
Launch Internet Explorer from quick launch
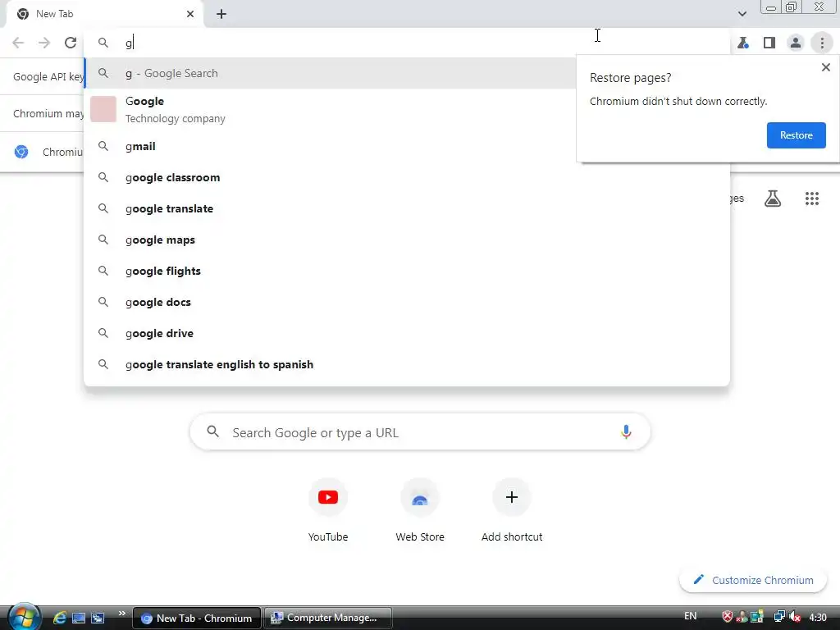tap(59, 618)
